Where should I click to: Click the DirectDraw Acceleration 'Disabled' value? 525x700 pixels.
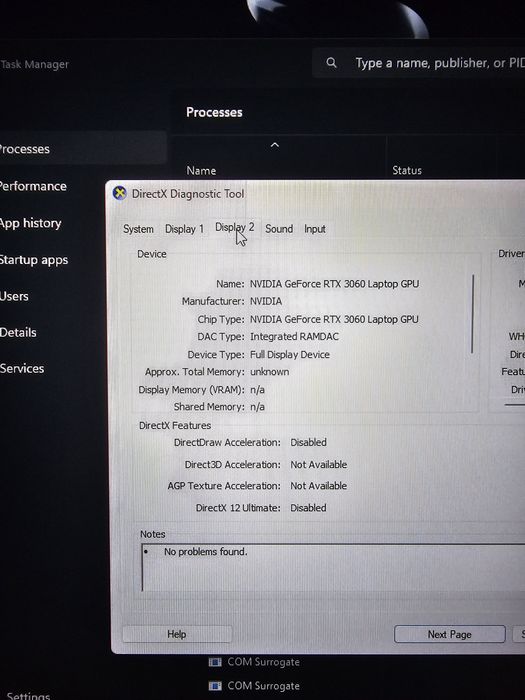308,442
